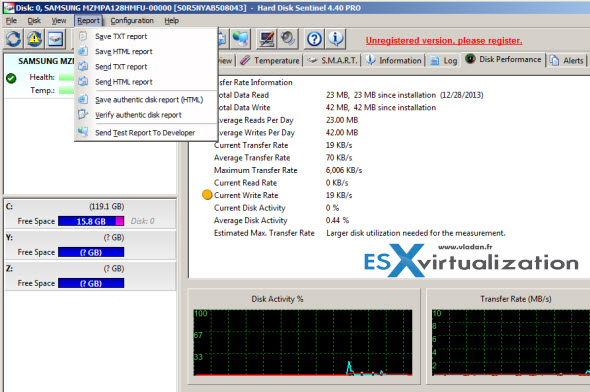Click the Current Disk Activity label
This screenshot has height=392, width=590.
(249, 208)
